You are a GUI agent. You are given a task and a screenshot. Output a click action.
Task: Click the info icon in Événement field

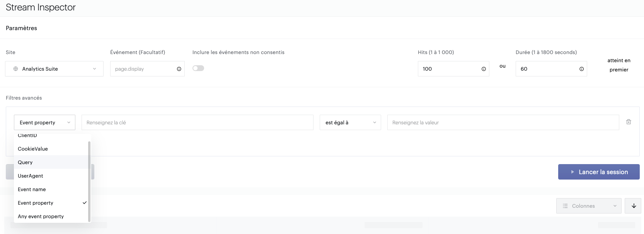pos(179,69)
